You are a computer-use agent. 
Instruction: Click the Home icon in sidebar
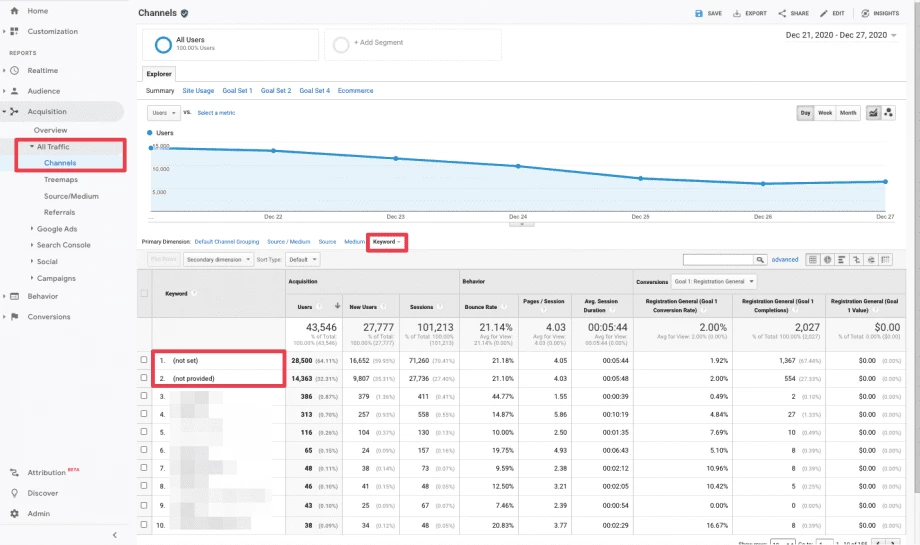pos(15,11)
